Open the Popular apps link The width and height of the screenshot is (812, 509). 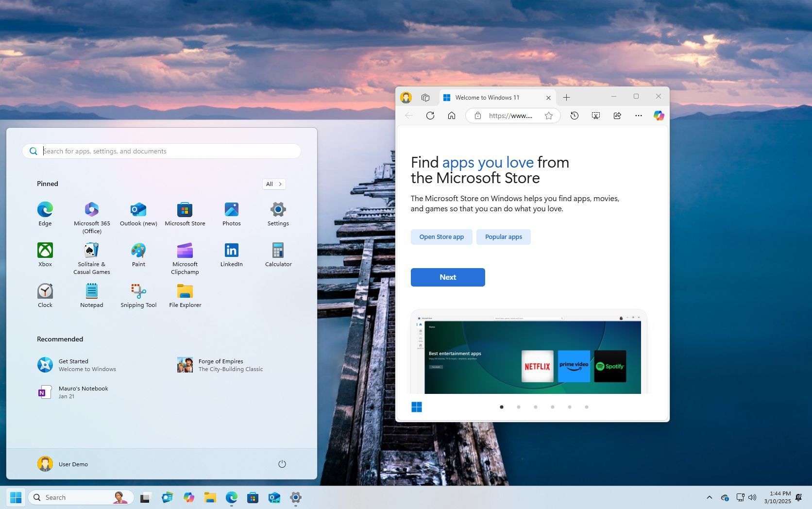point(503,237)
